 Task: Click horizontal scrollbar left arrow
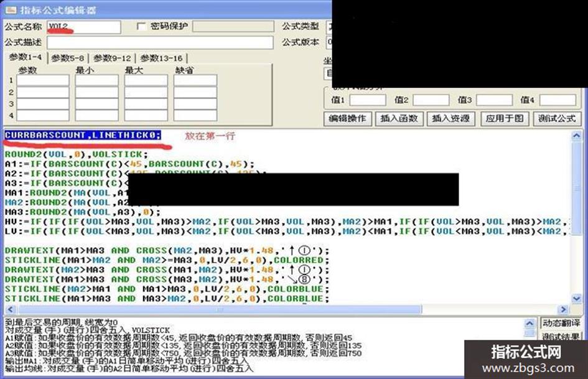(x=10, y=309)
